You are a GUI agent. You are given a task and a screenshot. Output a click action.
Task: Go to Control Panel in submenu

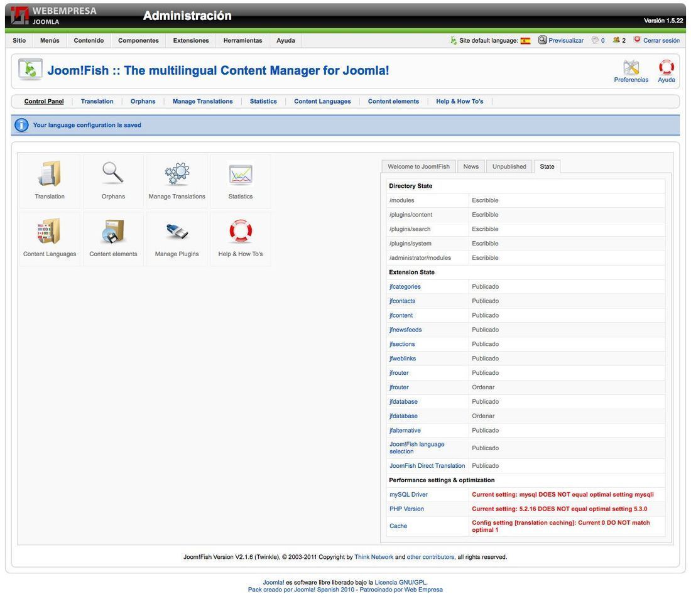(x=44, y=101)
